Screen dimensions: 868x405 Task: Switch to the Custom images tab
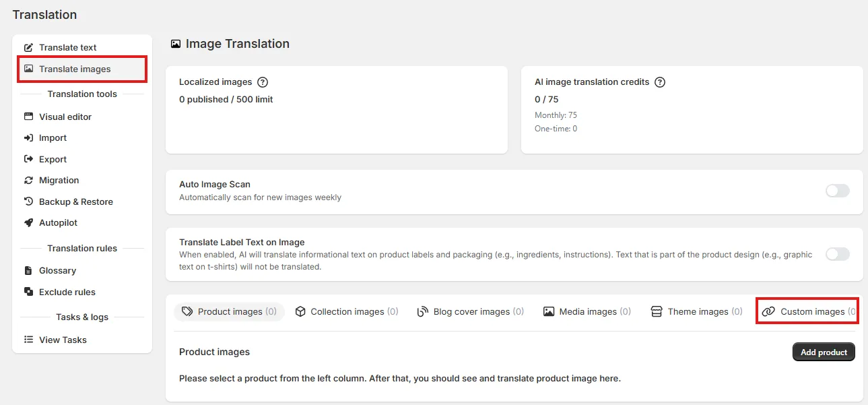[807, 311]
